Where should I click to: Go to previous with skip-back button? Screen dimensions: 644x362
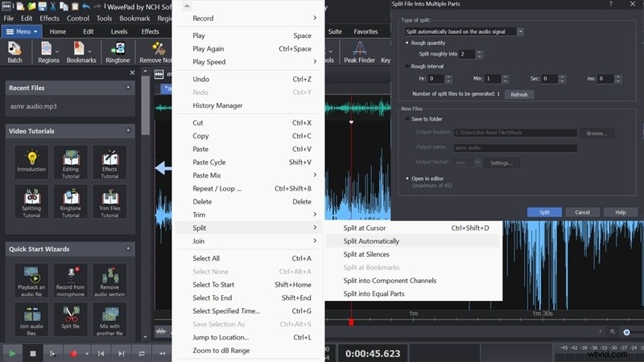coord(101,353)
